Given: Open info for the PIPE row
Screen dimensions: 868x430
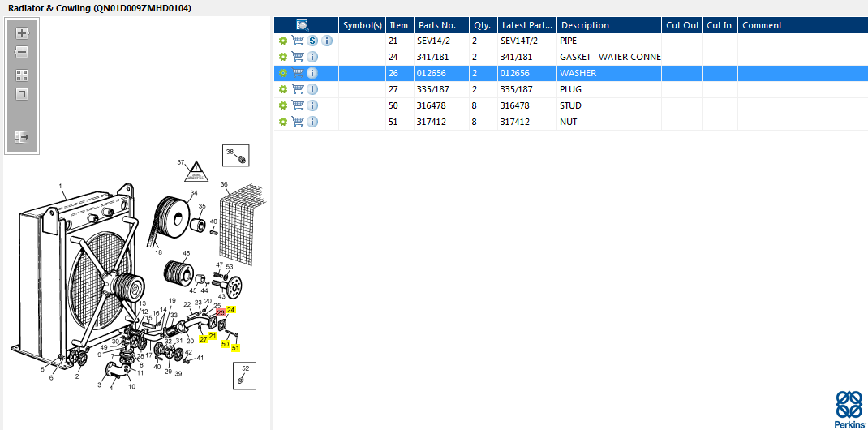Looking at the screenshot, I should pyautogui.click(x=327, y=41).
